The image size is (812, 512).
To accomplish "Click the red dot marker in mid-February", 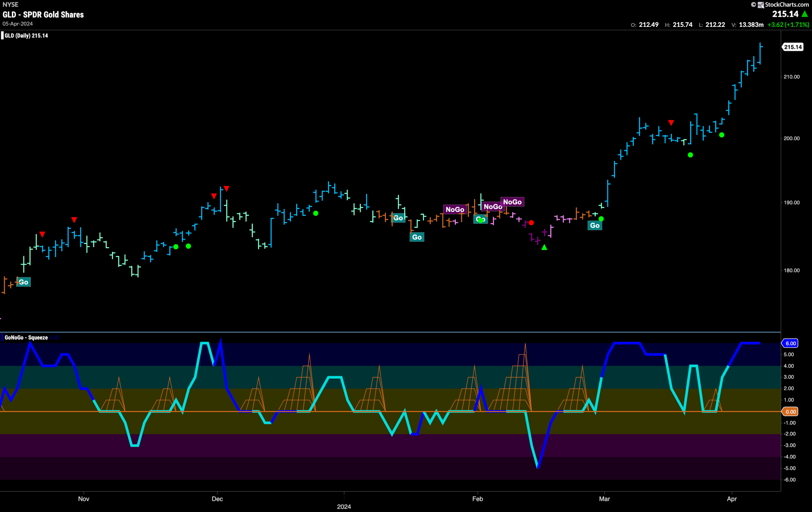I will (531, 223).
